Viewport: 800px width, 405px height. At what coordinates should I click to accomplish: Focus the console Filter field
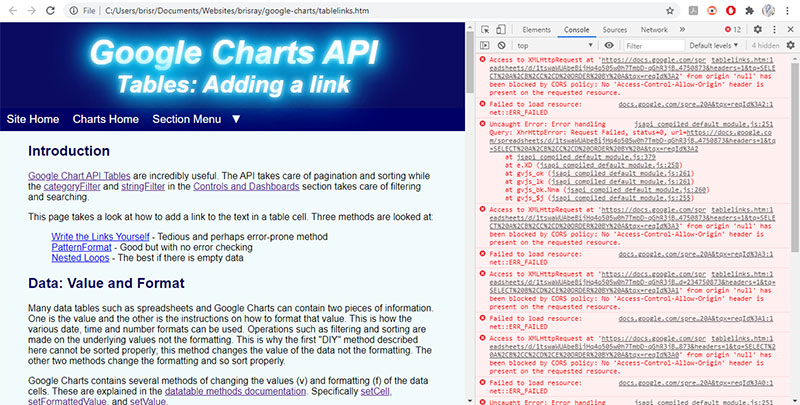pyautogui.click(x=654, y=45)
